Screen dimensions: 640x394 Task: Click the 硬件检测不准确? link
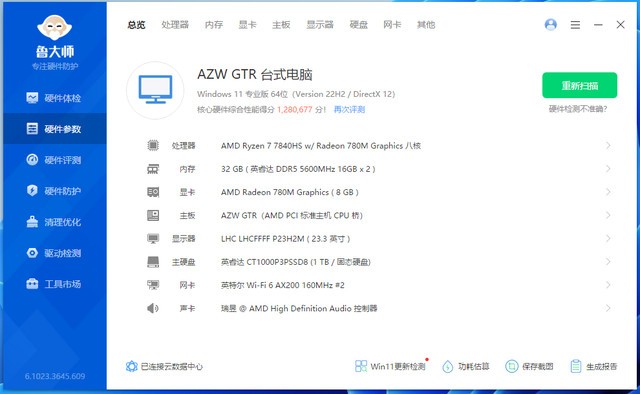(x=578, y=109)
